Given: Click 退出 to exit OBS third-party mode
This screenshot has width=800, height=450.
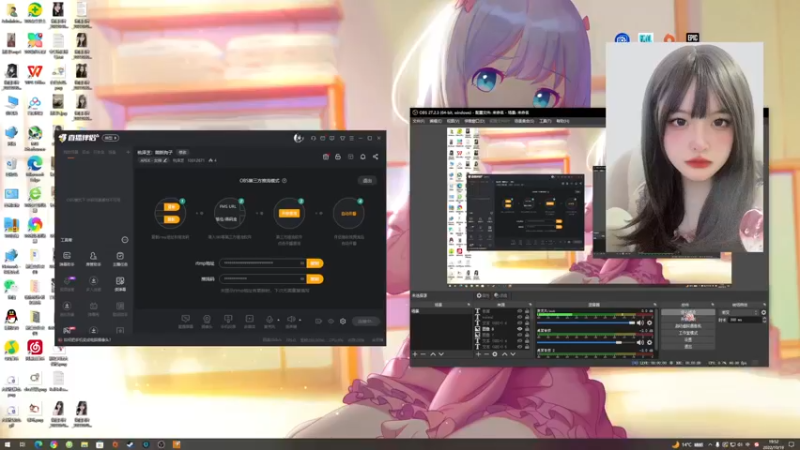Looking at the screenshot, I should [367, 181].
